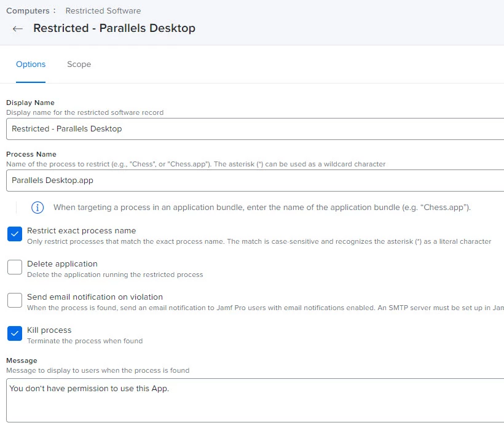
Task: Click the Process Name field label
Action: tap(31, 154)
